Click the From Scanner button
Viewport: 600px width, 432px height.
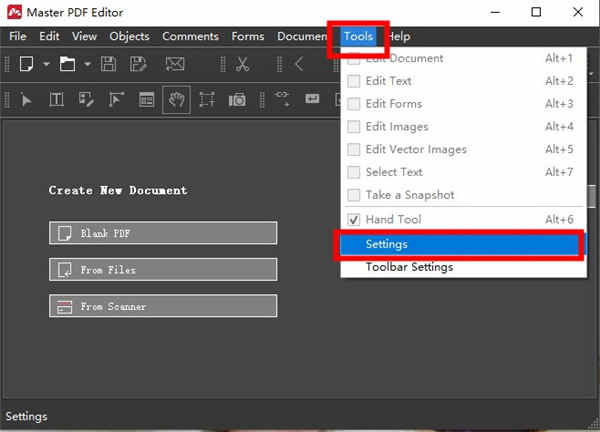pyautogui.click(x=163, y=306)
